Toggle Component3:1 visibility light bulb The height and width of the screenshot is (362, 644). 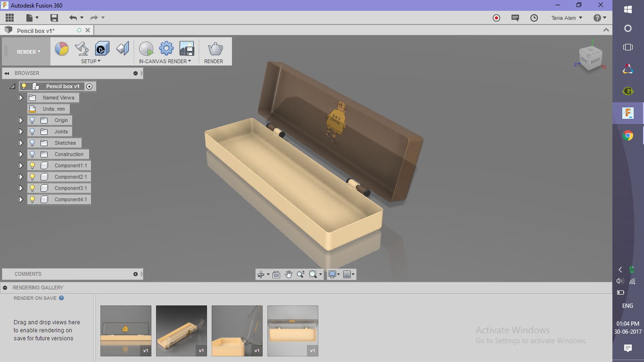tap(32, 188)
